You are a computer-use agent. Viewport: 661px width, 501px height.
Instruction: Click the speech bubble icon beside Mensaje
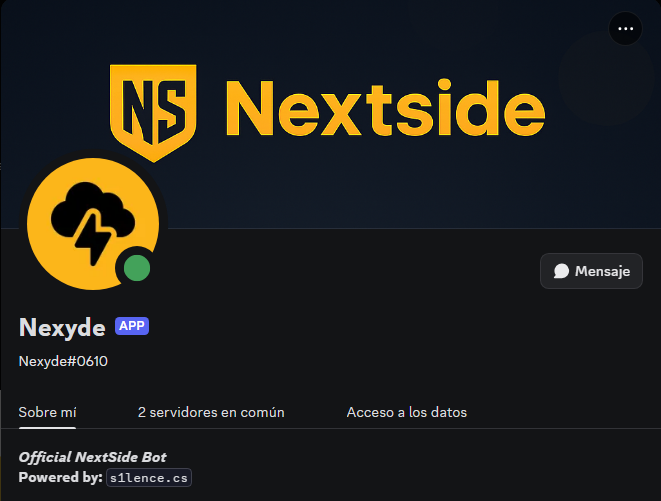tap(561, 271)
